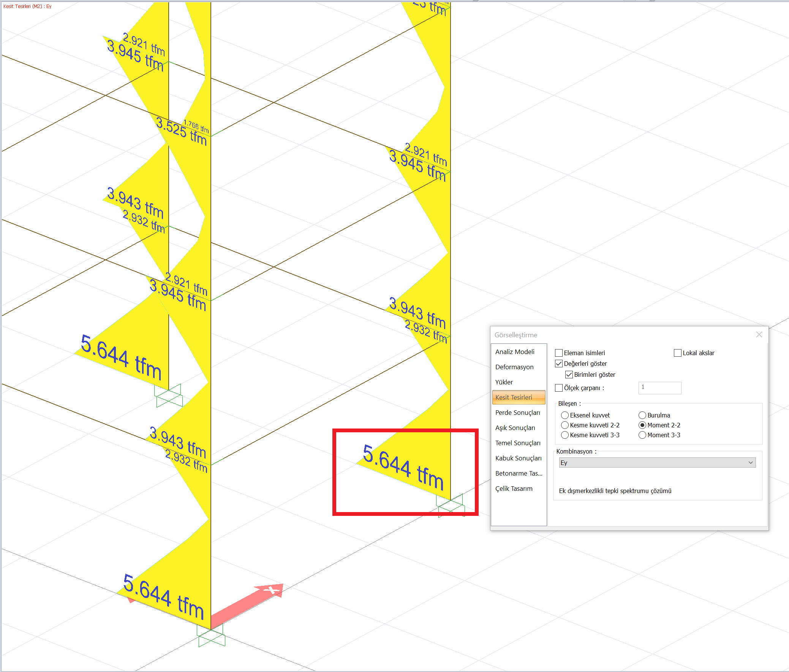Image resolution: width=789 pixels, height=672 pixels.
Task: Select Moment 3-3 component
Action: [642, 435]
